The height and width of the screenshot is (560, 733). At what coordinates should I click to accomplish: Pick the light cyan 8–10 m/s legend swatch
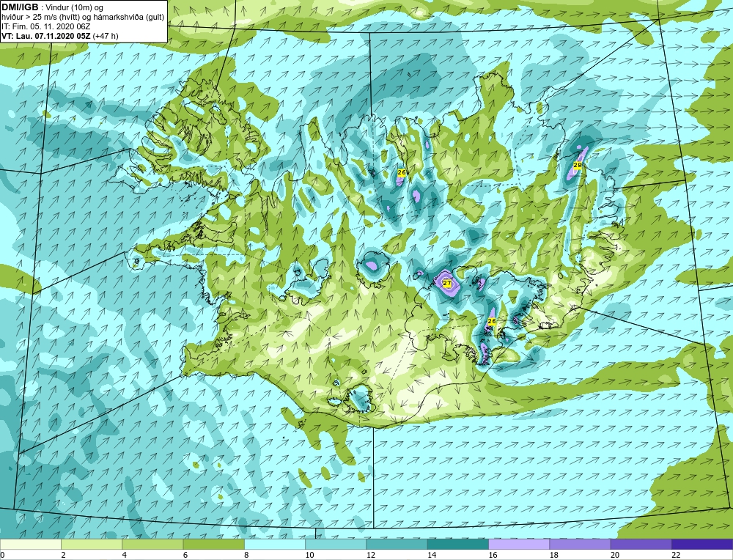[275, 544]
